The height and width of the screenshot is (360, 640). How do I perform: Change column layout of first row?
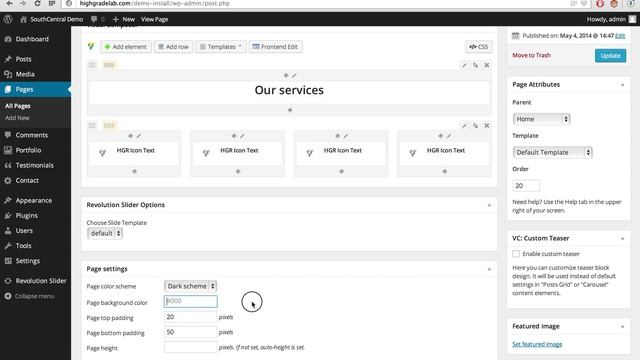coord(109,65)
